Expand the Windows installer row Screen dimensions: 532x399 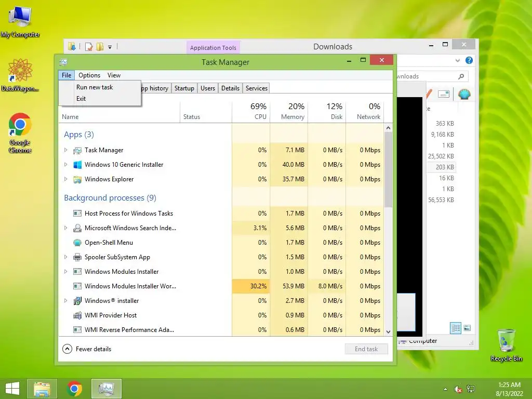66,301
